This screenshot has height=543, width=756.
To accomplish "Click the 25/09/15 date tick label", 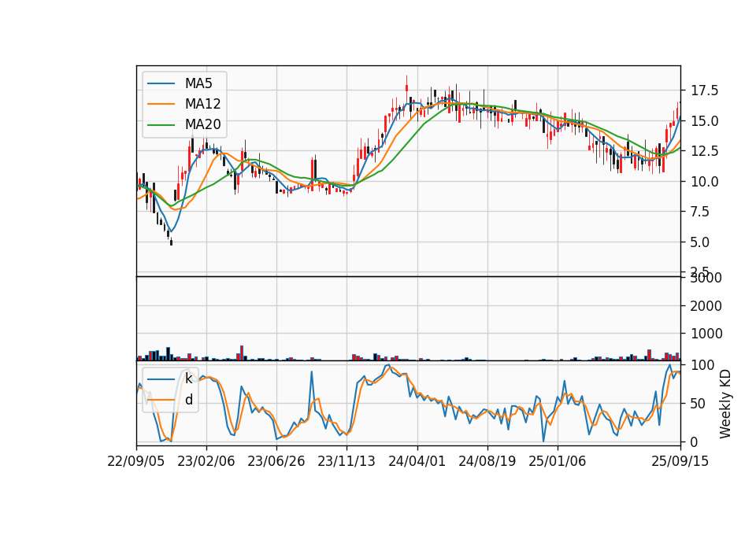I will pyautogui.click(x=680, y=462).
